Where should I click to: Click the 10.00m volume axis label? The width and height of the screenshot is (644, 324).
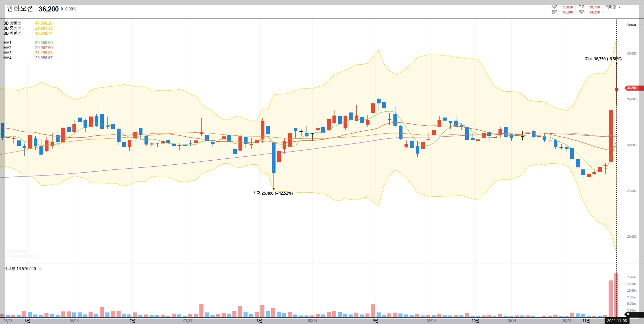632,291
